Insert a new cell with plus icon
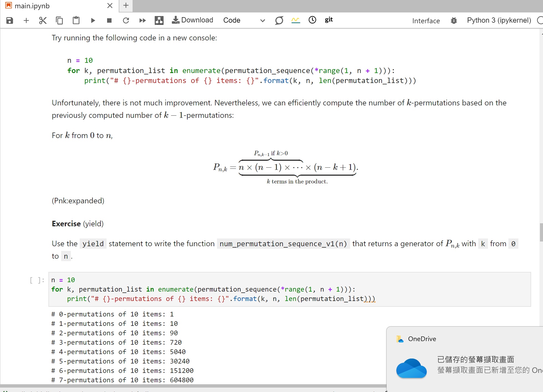 (26, 20)
